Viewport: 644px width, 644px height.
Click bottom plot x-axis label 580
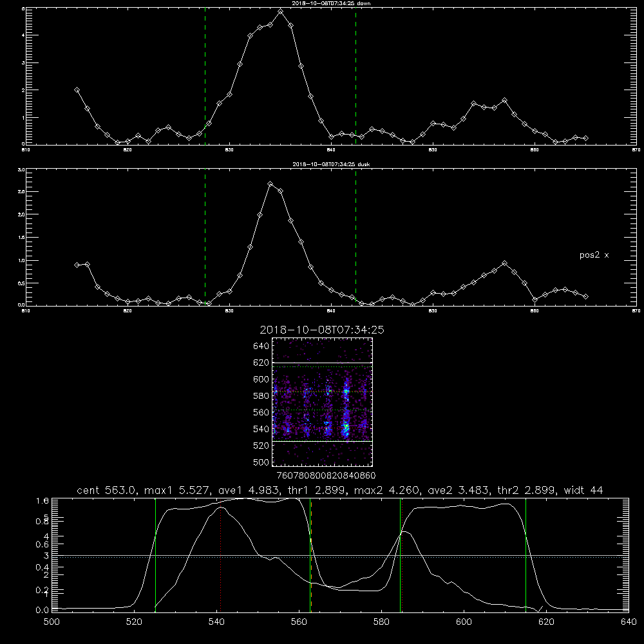coord(381,622)
